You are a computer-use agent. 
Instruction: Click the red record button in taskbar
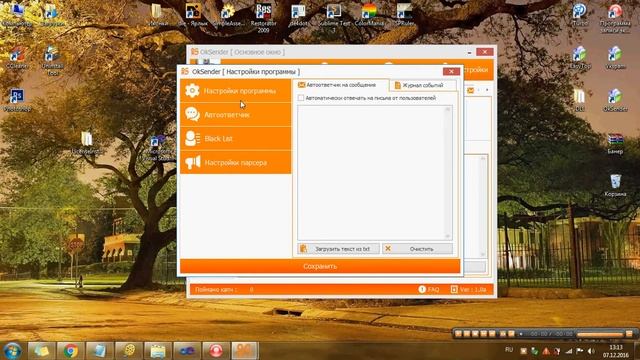point(216,351)
